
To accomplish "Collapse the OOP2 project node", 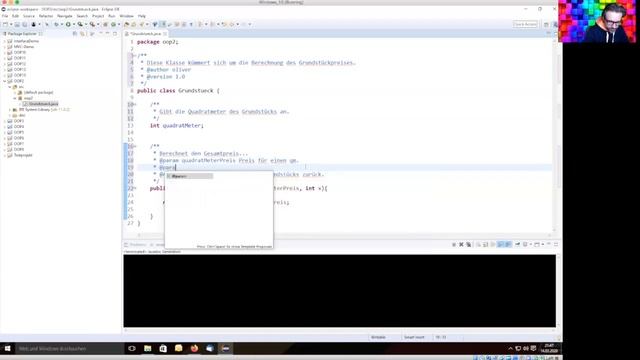I will [5, 81].
